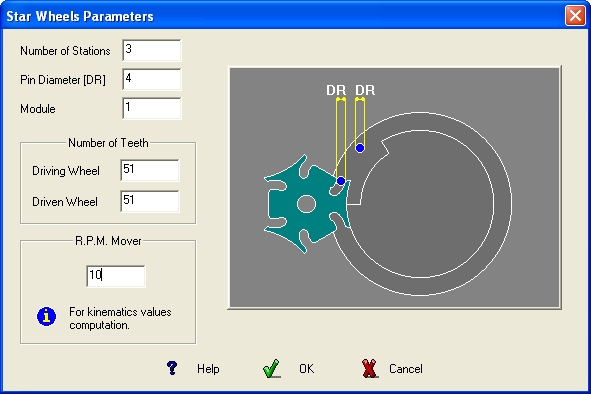Confirm with the OK button
This screenshot has height=394, width=591.
pos(306,369)
